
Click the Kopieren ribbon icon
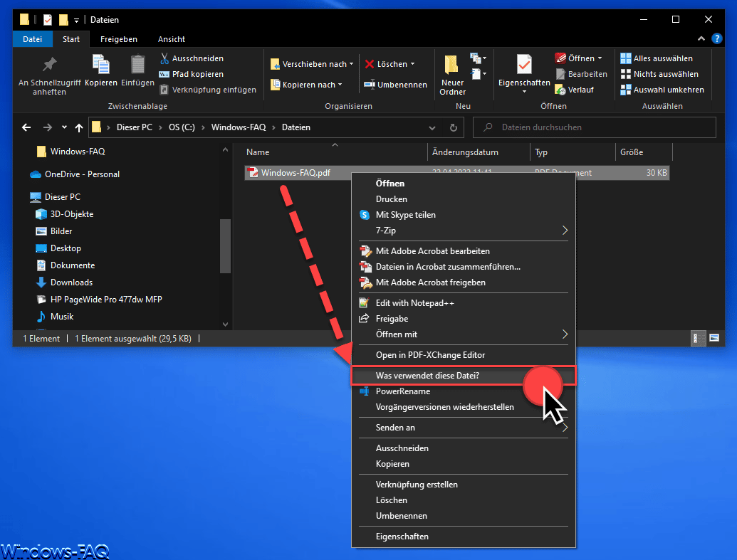pyautogui.click(x=100, y=71)
